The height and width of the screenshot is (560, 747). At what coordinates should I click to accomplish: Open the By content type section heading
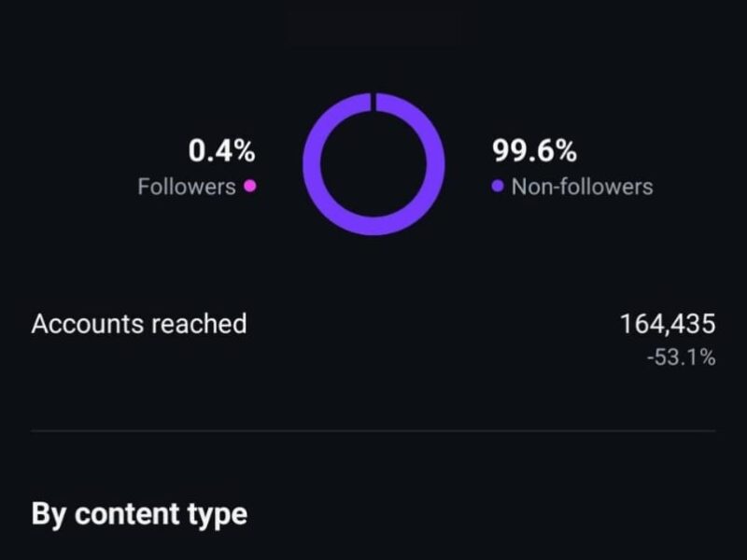139,513
